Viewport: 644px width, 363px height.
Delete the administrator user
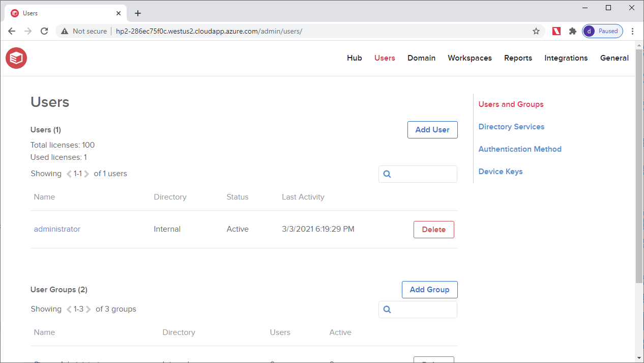point(433,229)
